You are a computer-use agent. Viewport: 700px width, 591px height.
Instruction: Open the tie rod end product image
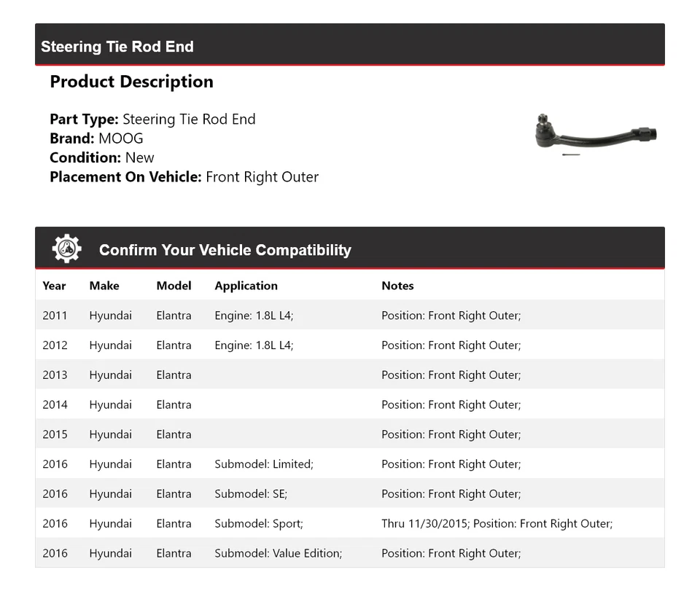click(x=596, y=135)
